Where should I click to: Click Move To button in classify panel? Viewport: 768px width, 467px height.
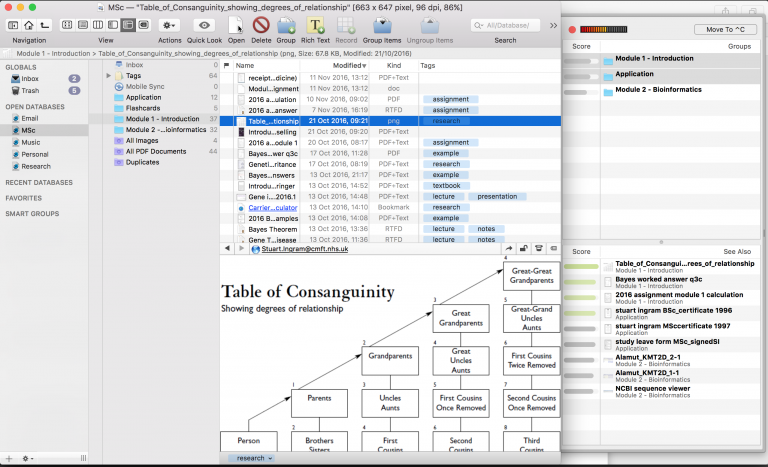point(725,29)
